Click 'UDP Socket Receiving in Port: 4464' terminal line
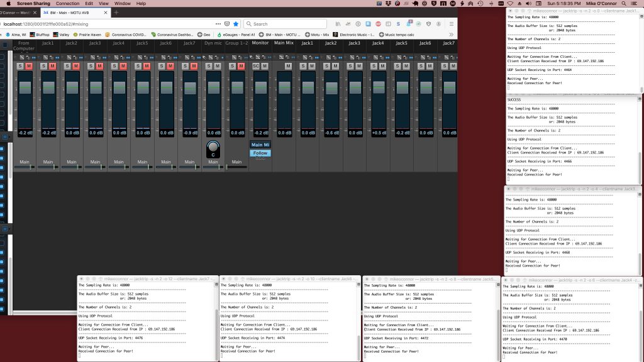 pyautogui.click(x=539, y=70)
